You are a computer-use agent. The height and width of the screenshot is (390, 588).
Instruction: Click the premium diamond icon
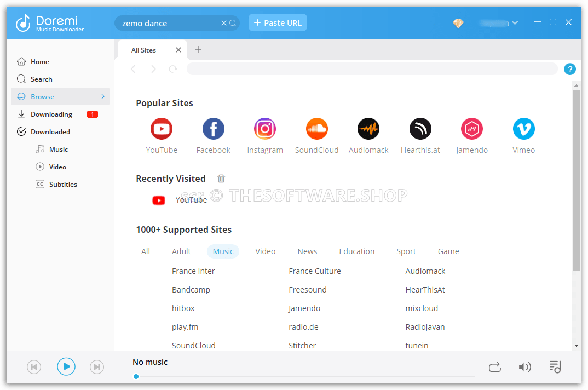coord(458,23)
